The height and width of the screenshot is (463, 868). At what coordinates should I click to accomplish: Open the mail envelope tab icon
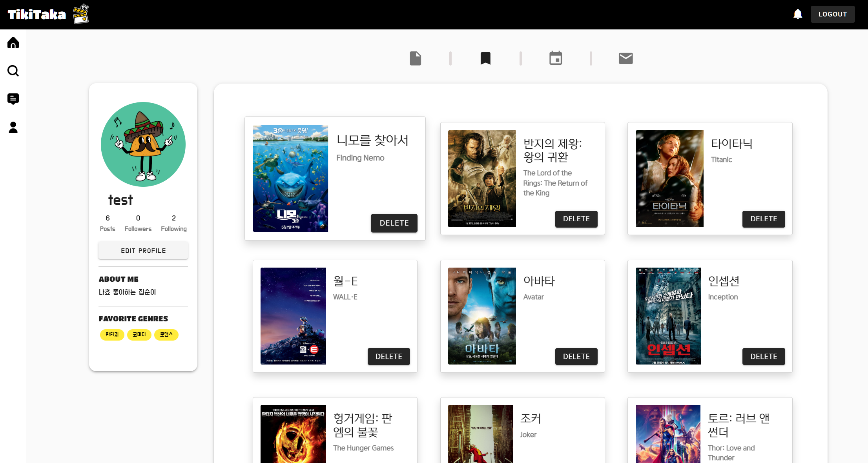point(625,58)
